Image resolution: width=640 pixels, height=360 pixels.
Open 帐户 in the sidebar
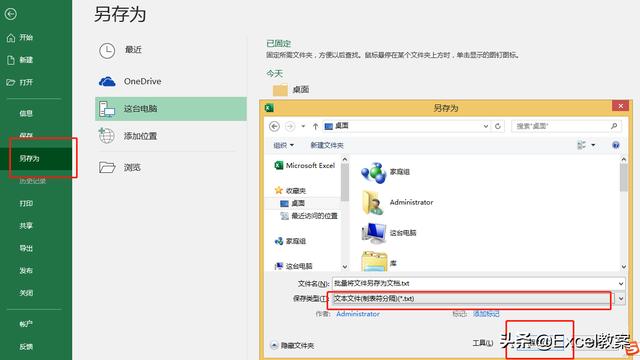26,324
